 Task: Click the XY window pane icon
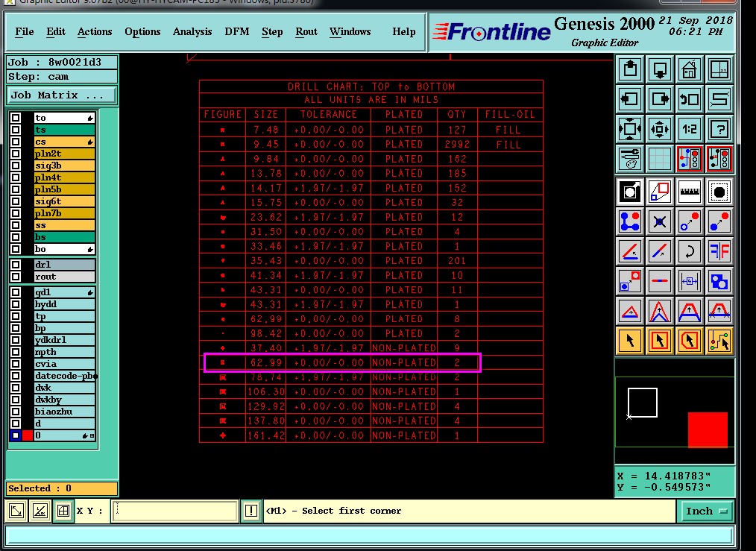click(x=719, y=69)
